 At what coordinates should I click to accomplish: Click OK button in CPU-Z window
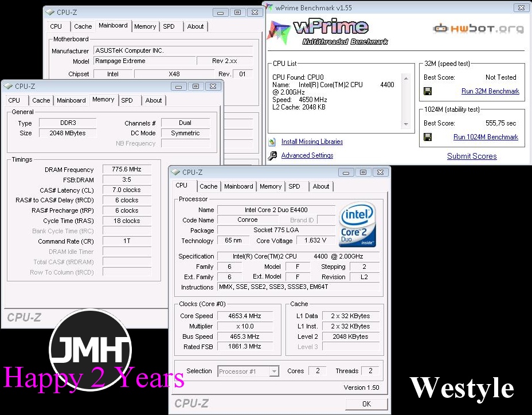pyautogui.click(x=366, y=404)
